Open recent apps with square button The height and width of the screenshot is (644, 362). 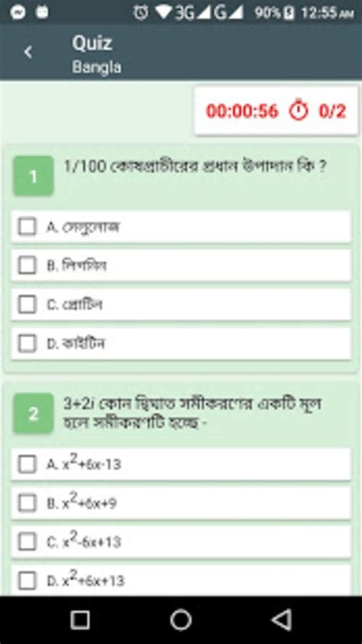tap(80, 620)
